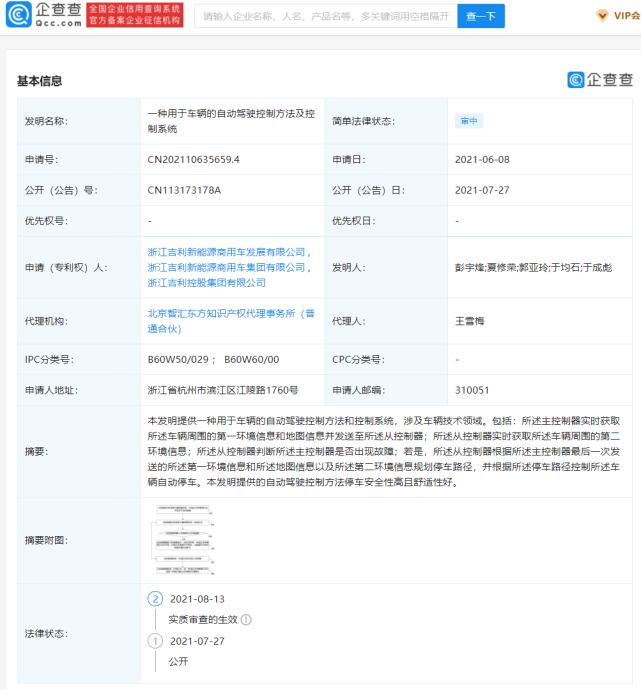Click the VIP diamond icon
The height and width of the screenshot is (690, 641).
click(602, 16)
